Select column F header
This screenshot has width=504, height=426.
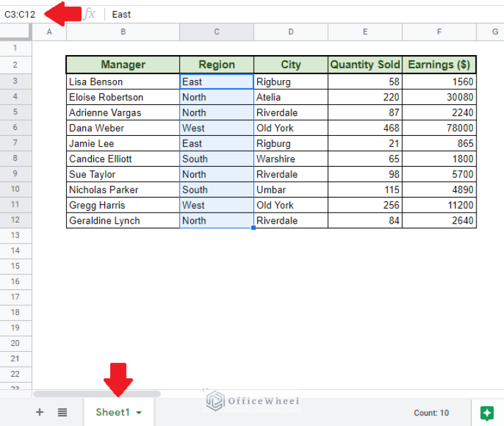[440, 32]
